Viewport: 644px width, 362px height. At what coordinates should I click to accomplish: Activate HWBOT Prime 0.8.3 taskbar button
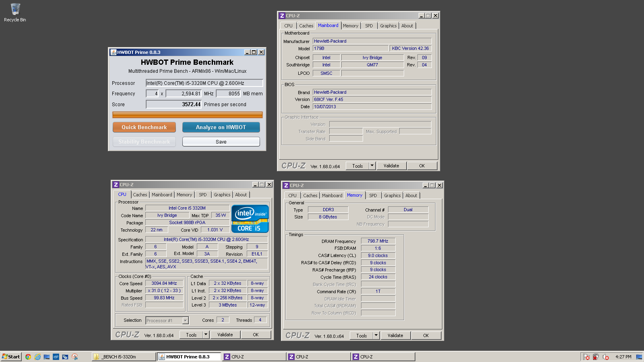coord(189,357)
